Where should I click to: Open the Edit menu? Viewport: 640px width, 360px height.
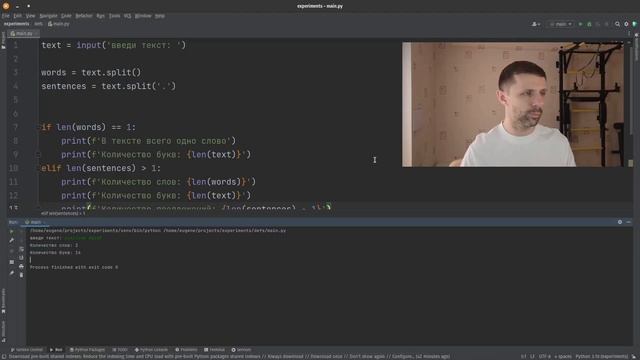tap(18, 16)
